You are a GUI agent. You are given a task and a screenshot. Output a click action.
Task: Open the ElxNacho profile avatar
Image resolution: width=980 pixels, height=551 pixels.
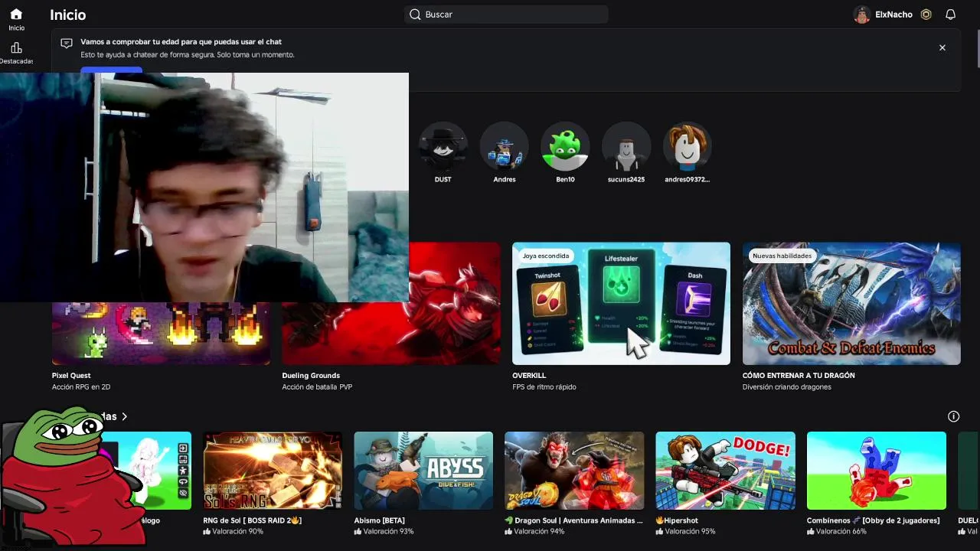862,15
